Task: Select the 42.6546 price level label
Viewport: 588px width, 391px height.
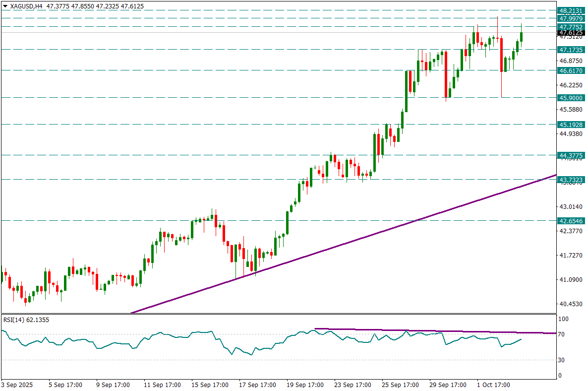Action: point(570,220)
